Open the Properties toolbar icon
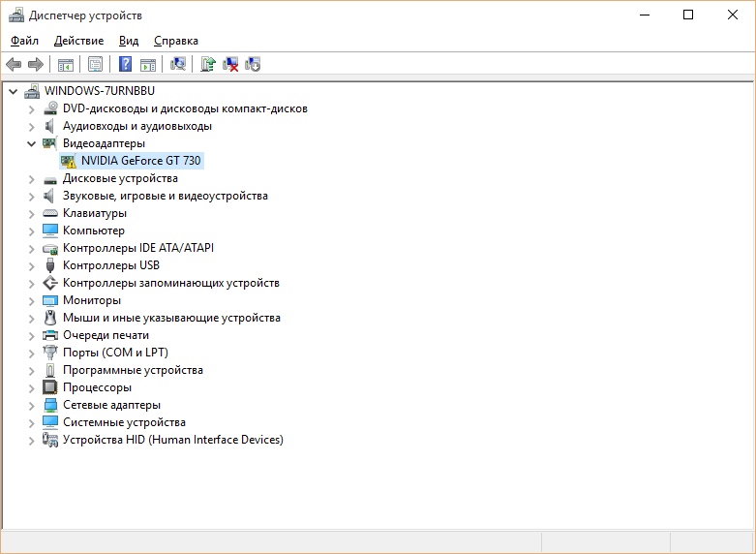 (x=96, y=64)
